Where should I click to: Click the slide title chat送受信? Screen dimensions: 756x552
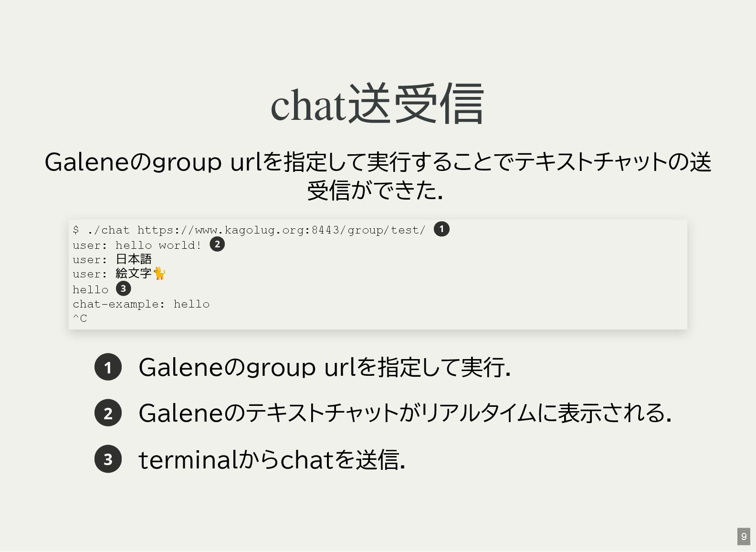378,104
